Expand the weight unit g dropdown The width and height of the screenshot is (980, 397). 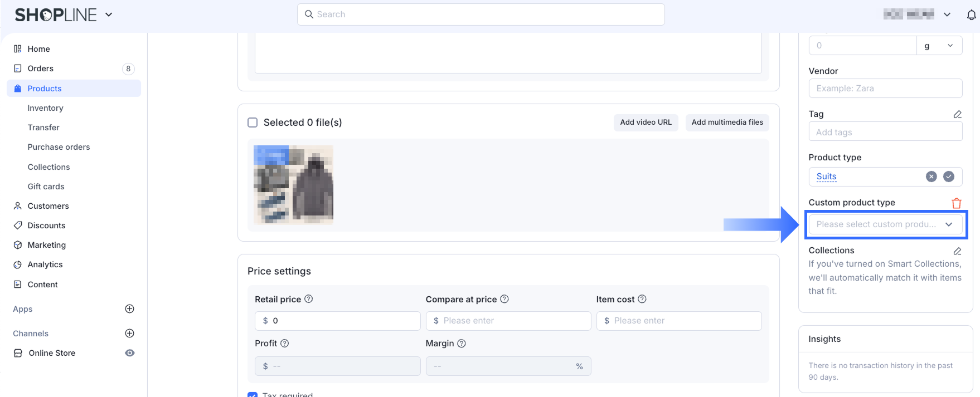pos(939,46)
